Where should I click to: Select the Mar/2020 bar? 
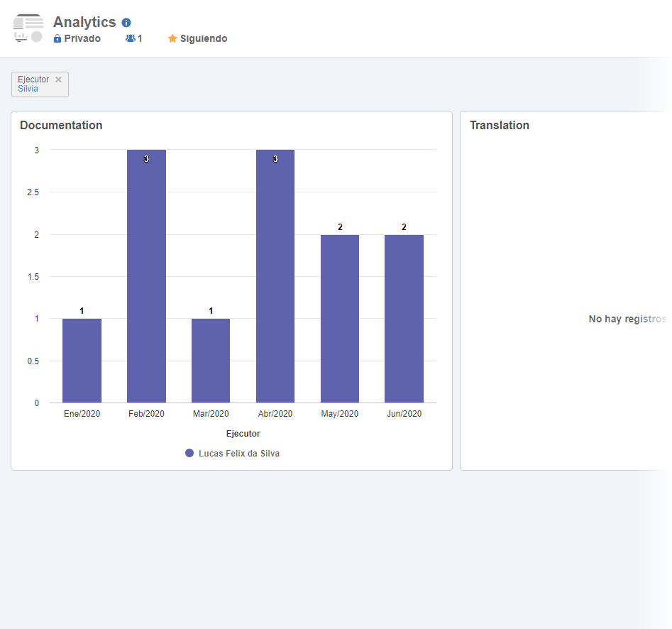point(211,361)
